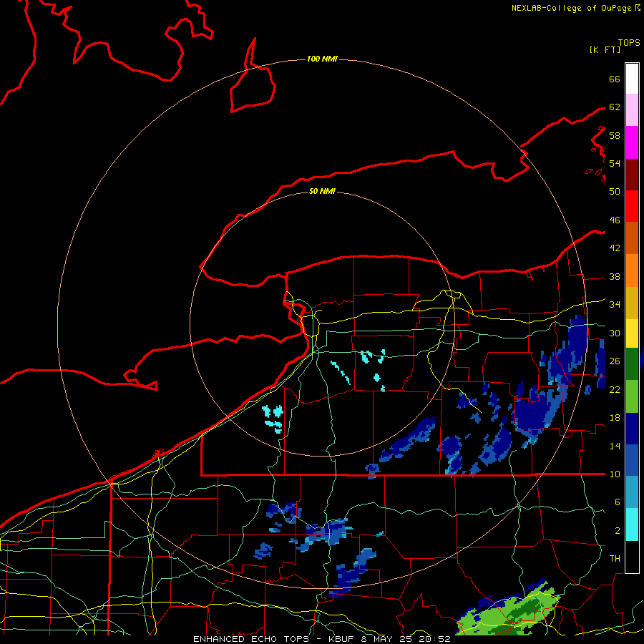This screenshot has height=644, width=644.
Task: Click the legend value 62
Action: click(615, 107)
